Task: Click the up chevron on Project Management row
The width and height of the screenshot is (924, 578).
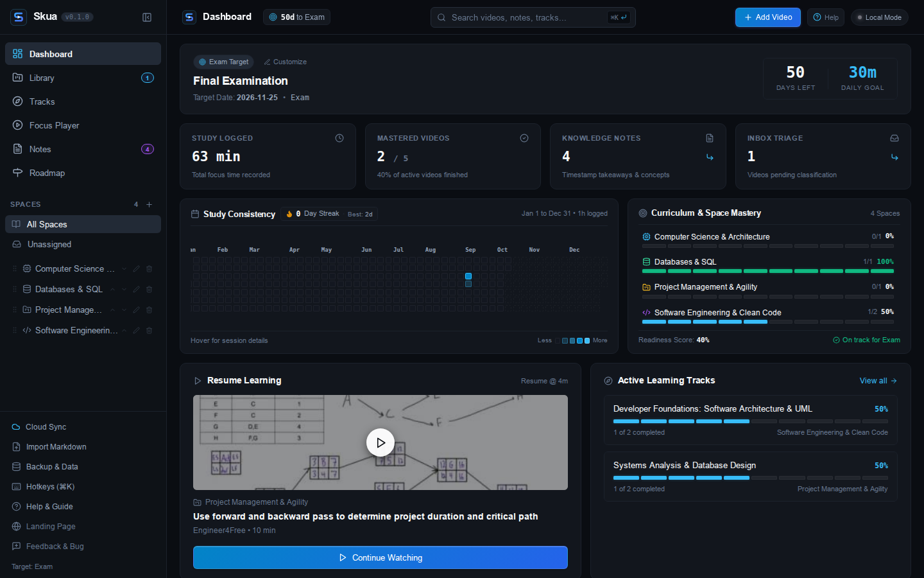Action: coord(112,310)
